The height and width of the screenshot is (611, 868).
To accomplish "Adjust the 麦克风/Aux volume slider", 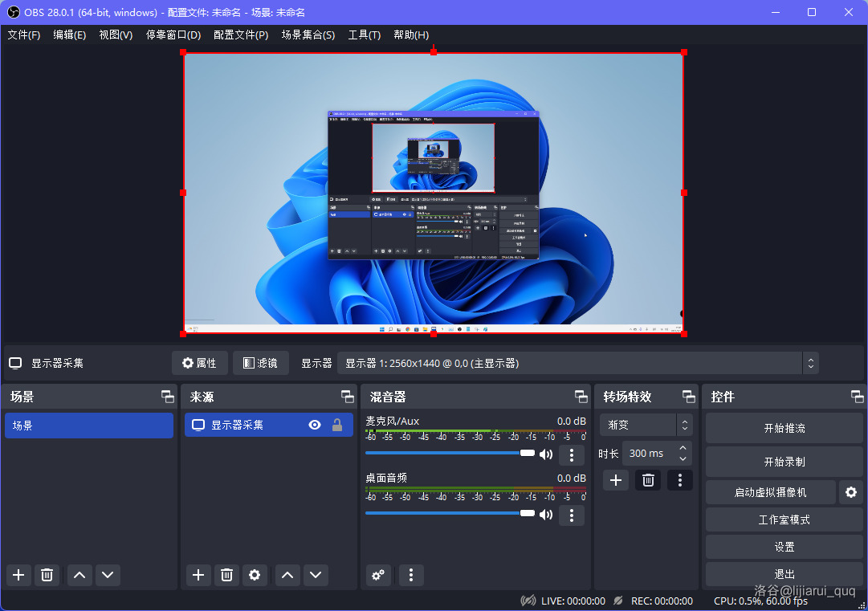I will click(x=450, y=453).
